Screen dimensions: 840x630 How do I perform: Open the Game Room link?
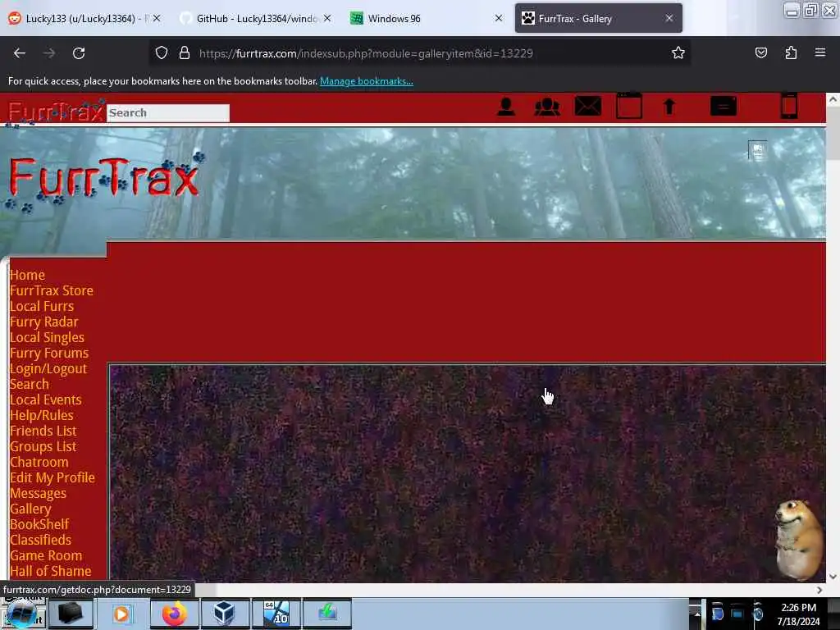(x=46, y=555)
